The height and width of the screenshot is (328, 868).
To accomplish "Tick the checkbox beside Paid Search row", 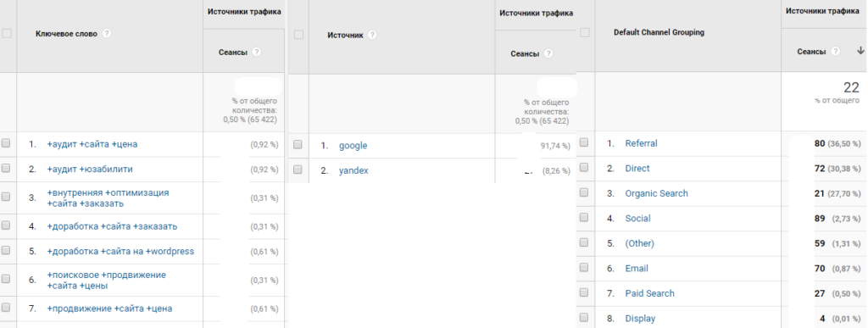I will [584, 292].
